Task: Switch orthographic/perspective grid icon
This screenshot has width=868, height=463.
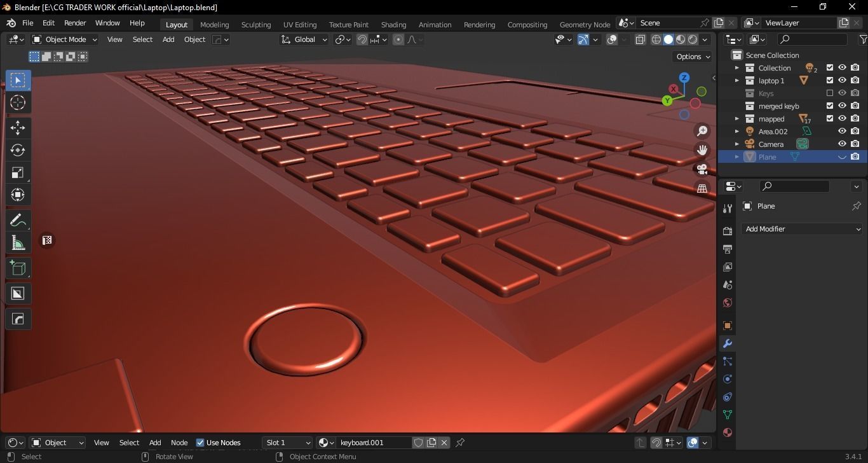Action: [x=702, y=188]
